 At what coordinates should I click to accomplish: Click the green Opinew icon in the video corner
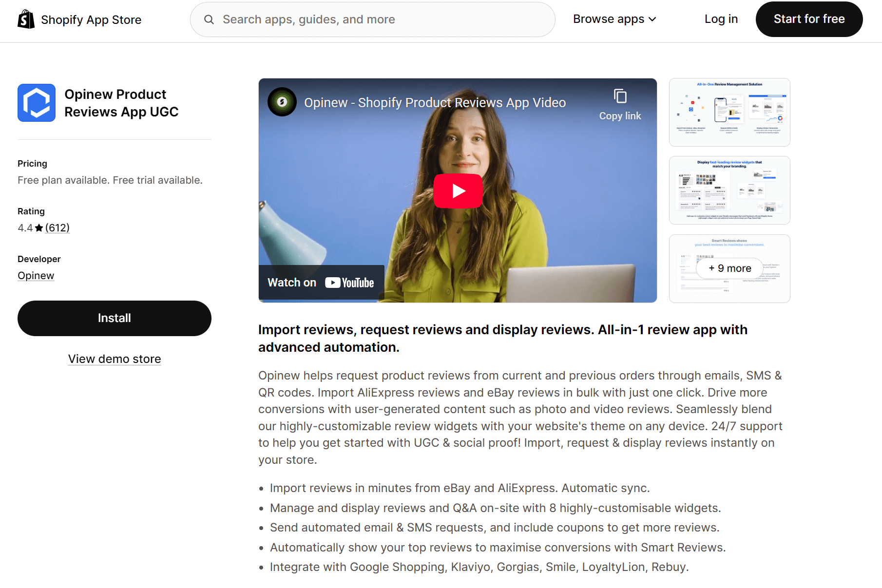coord(282,102)
